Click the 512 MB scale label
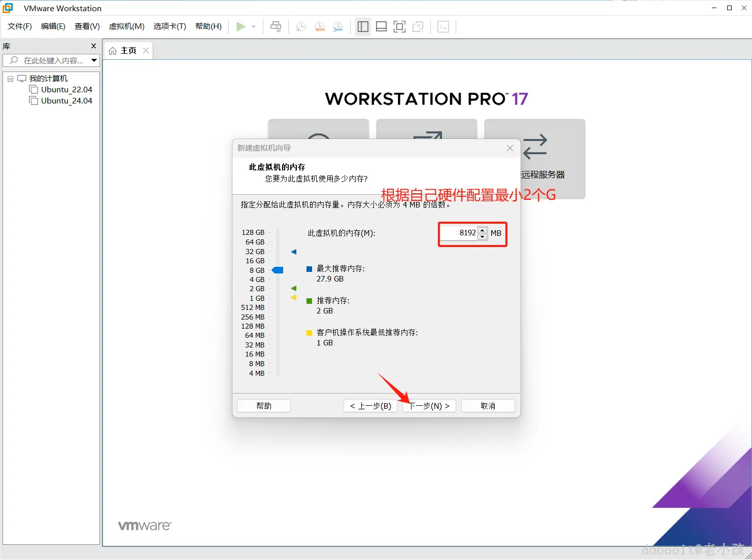Viewport: 752px width, 560px height. pyautogui.click(x=253, y=307)
